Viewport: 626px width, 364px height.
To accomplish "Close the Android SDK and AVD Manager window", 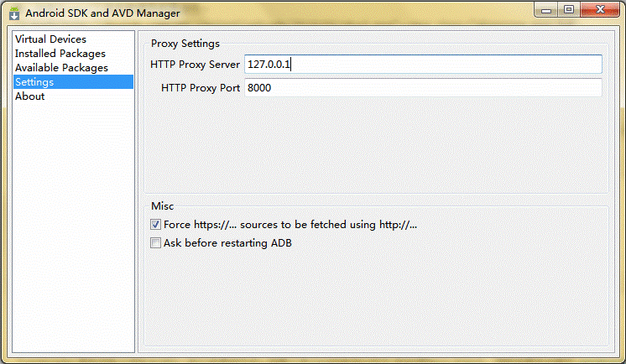I will coord(600,10).
